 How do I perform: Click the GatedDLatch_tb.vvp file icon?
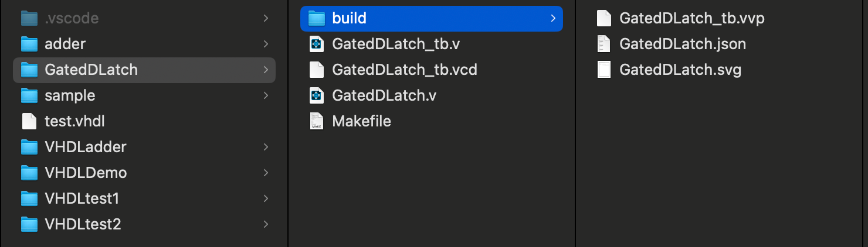coord(604,18)
